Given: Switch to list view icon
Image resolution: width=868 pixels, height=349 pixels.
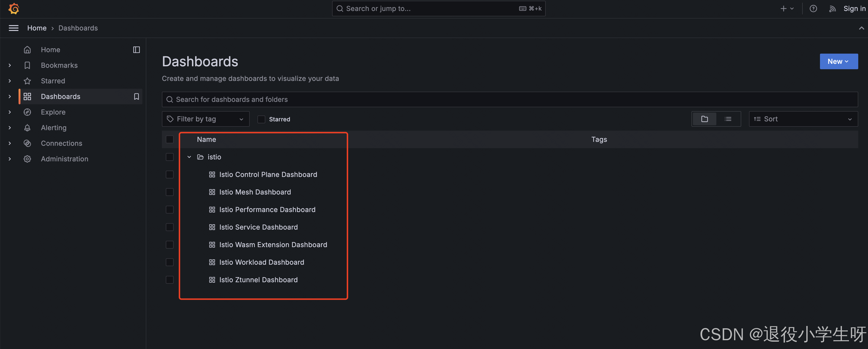Looking at the screenshot, I should coord(728,119).
